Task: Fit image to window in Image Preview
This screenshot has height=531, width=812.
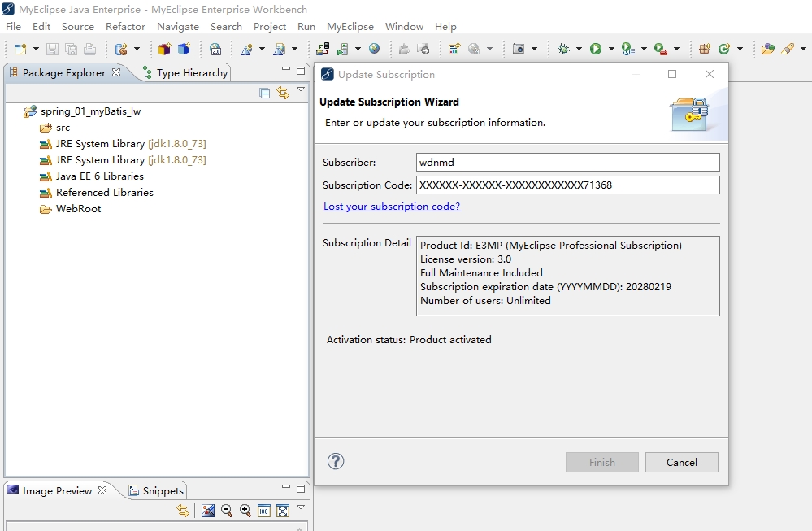Action: click(283, 511)
